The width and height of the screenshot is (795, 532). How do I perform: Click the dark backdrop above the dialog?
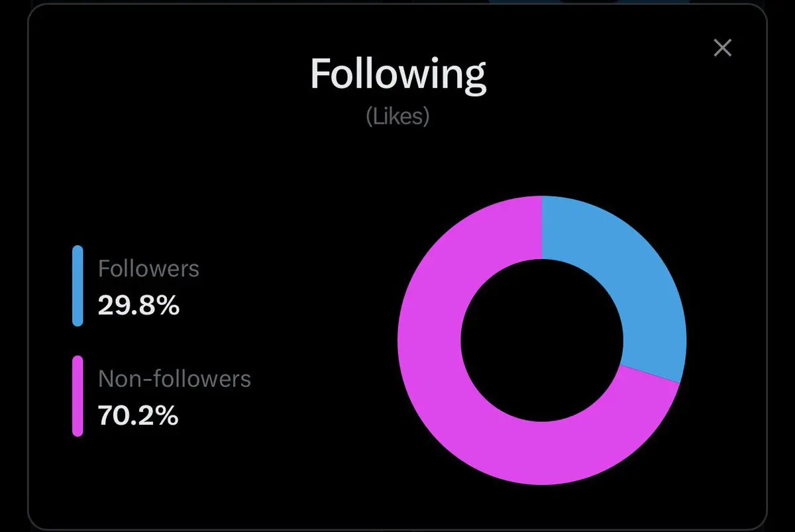(x=265, y=2)
